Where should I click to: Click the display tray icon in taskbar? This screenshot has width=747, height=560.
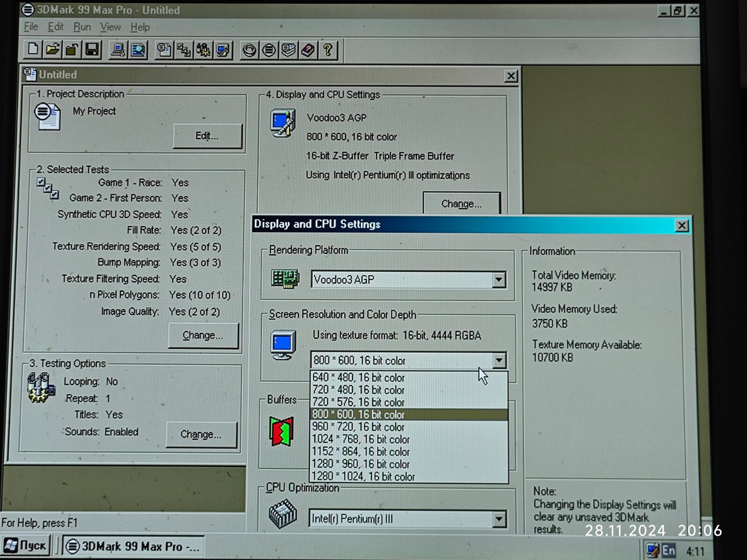click(653, 550)
